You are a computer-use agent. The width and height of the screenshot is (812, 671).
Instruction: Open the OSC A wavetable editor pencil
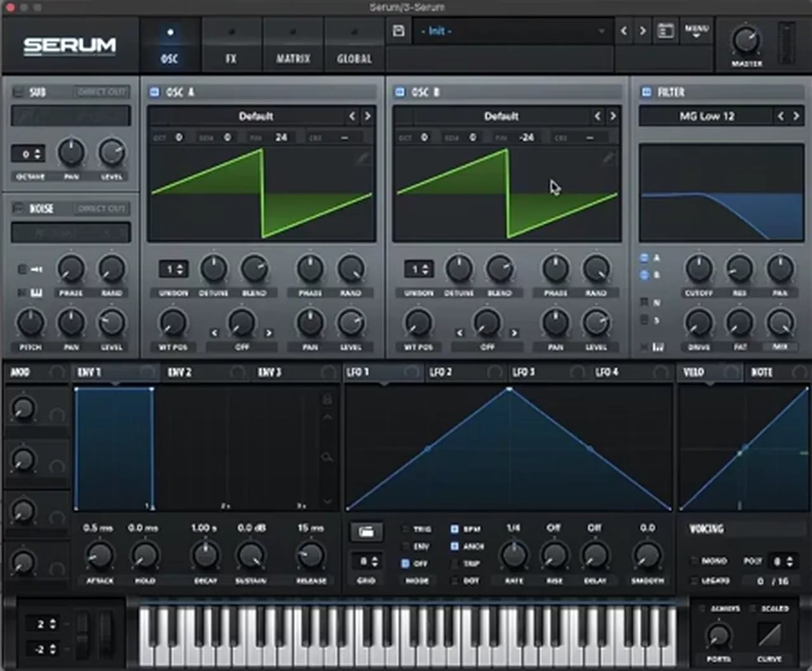(x=362, y=158)
